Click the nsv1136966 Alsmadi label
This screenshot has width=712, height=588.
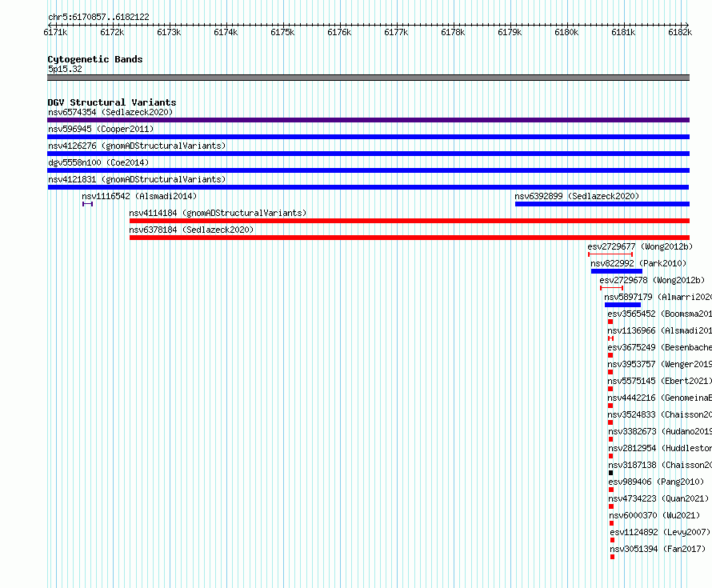point(659,330)
